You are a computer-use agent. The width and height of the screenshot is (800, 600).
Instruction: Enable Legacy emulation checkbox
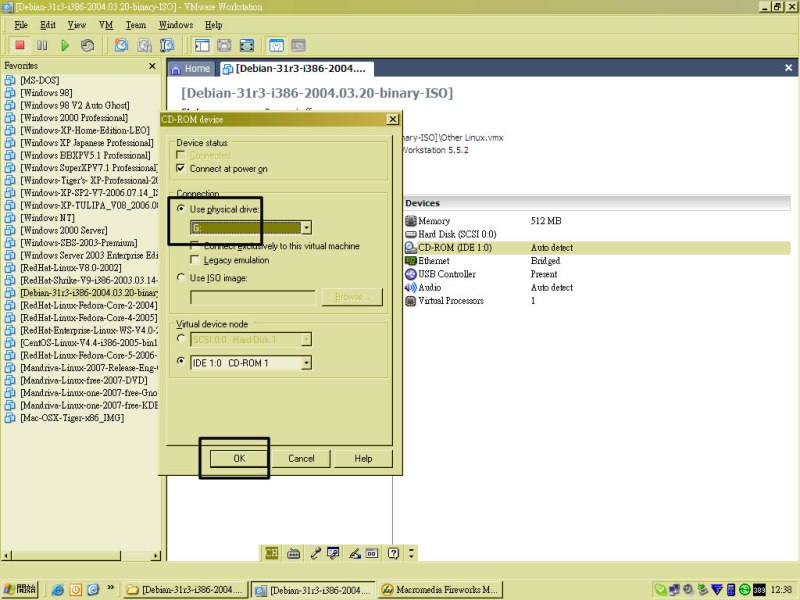(194, 260)
